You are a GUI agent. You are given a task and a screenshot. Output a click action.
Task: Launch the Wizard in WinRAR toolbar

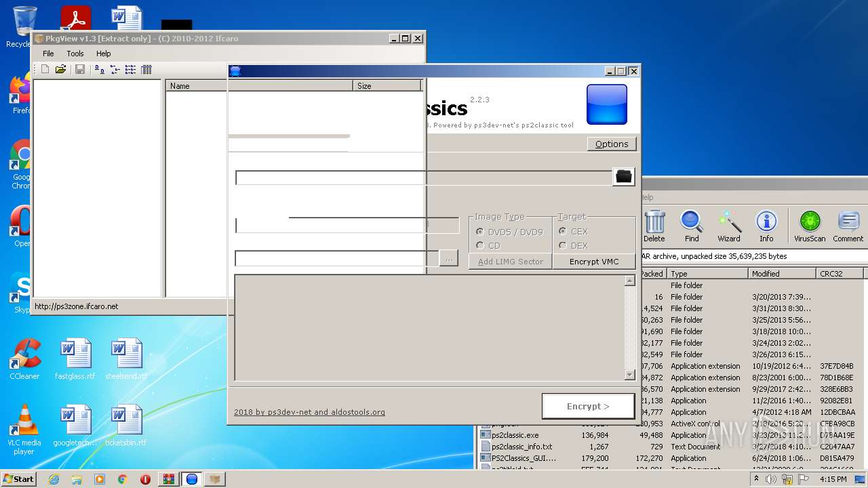[729, 226]
